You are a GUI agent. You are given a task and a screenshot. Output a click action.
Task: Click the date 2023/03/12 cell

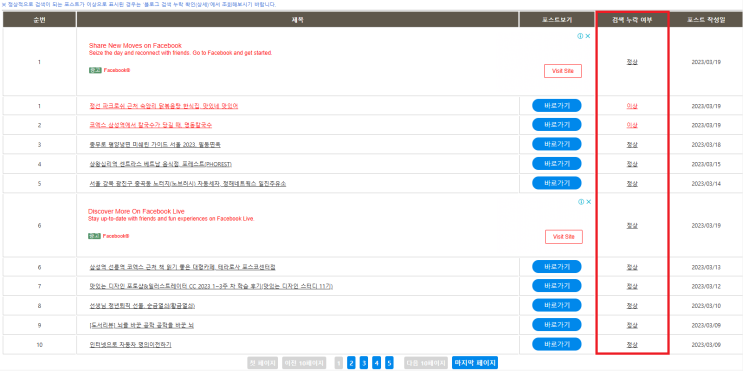click(706, 287)
